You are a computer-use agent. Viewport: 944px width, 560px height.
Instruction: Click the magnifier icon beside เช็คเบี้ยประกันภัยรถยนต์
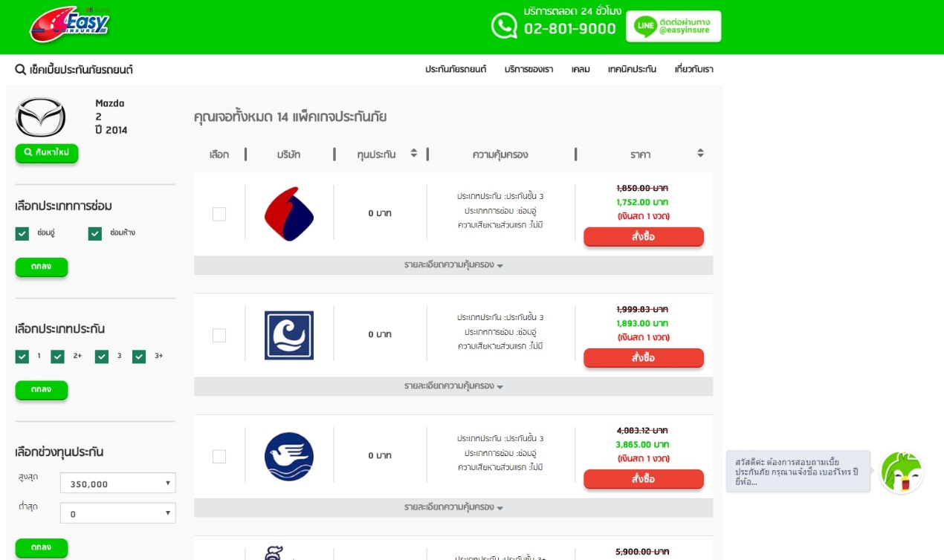pyautogui.click(x=20, y=69)
